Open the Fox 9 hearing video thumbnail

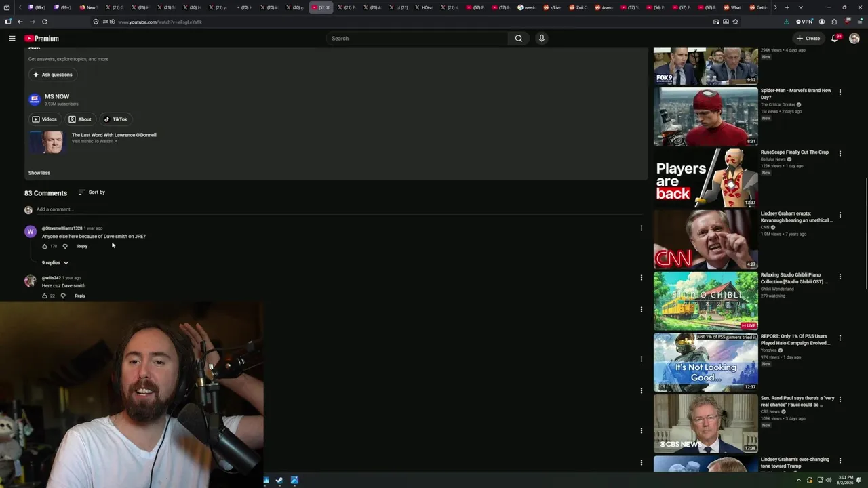point(705,66)
